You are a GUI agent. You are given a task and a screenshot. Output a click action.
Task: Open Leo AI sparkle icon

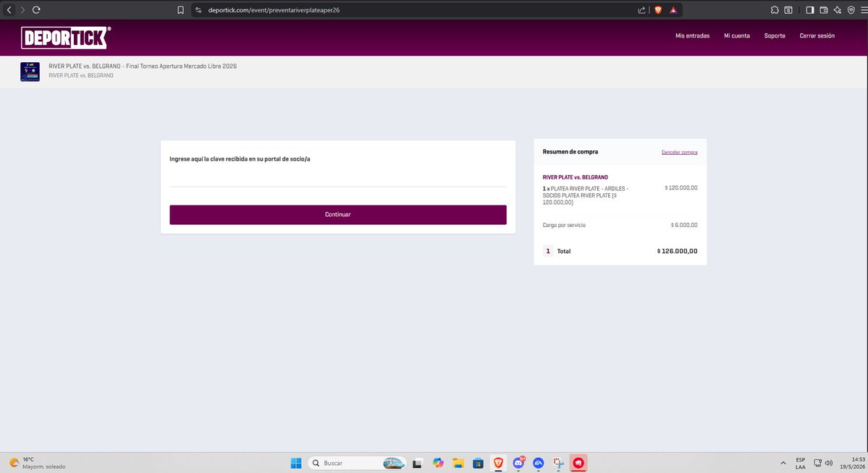(x=838, y=10)
